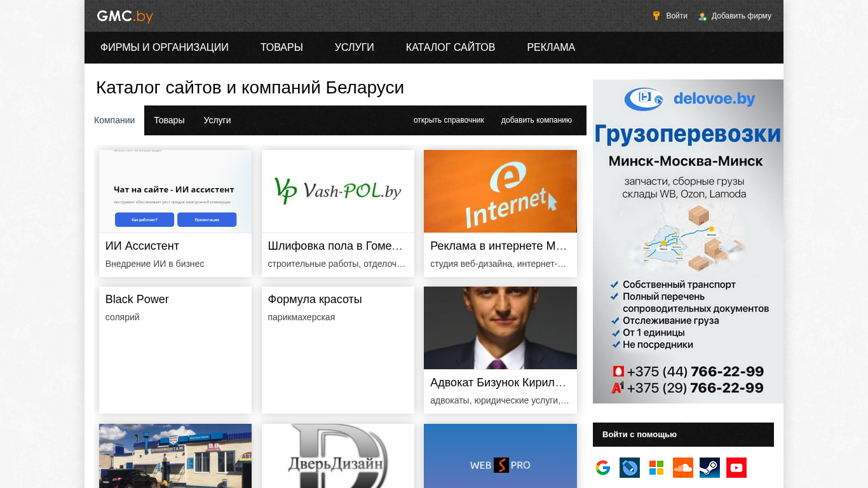
Task: Sign in with the SoundCloud icon
Action: [x=683, y=468]
